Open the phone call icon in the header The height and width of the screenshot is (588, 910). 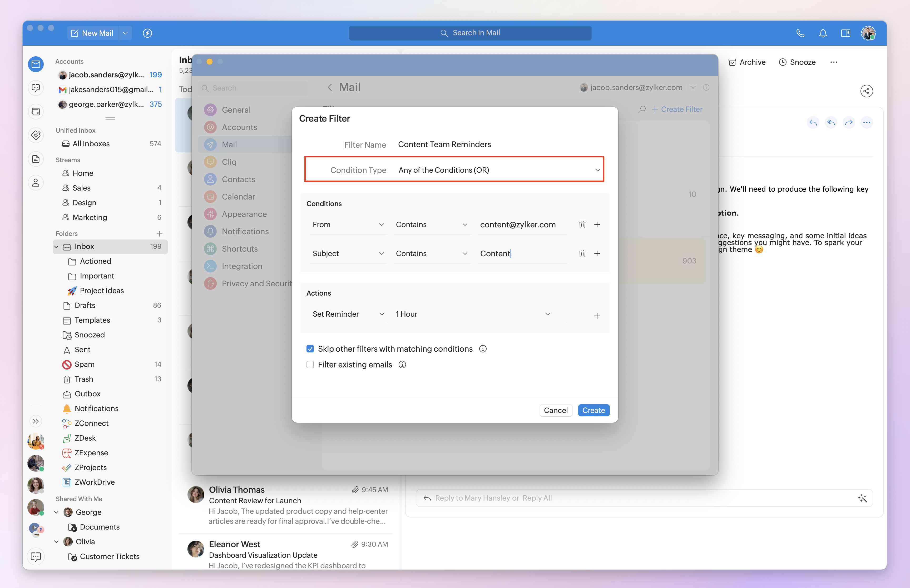tap(800, 33)
